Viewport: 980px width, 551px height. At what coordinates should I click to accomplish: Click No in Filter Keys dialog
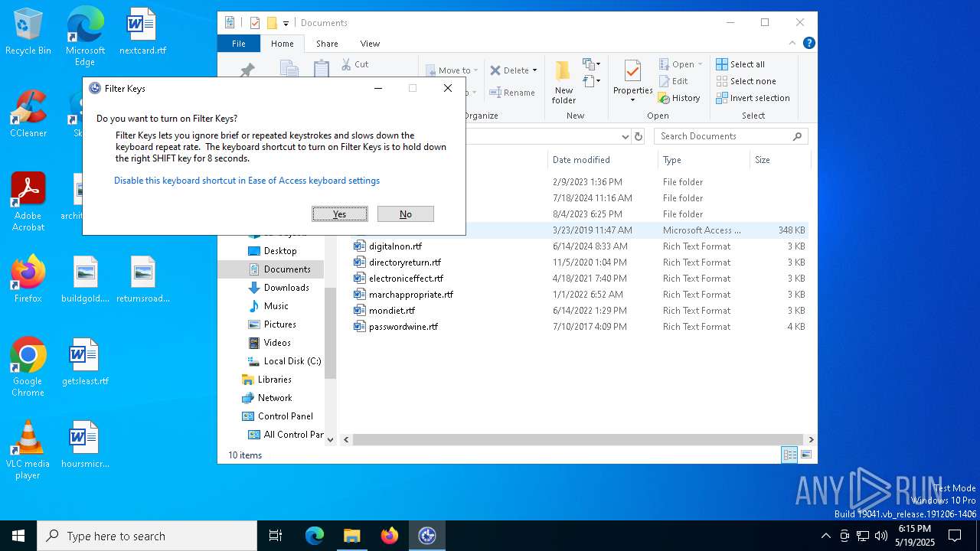pyautogui.click(x=406, y=214)
